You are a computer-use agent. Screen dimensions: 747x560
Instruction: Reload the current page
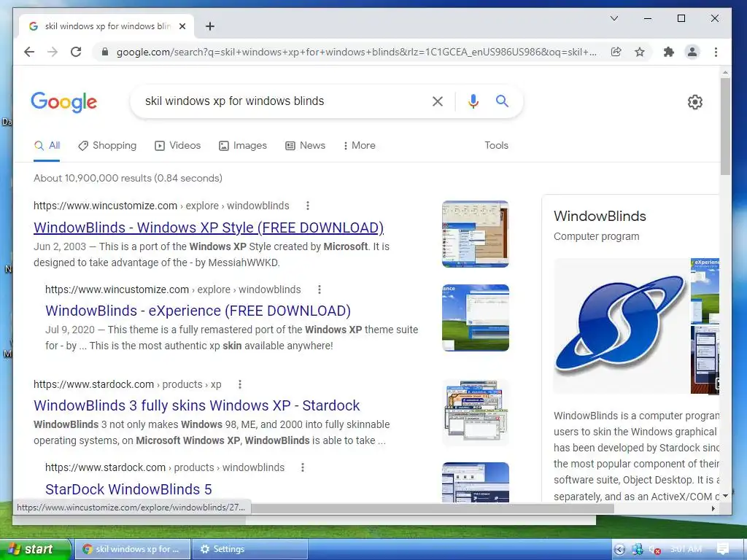pos(76,52)
